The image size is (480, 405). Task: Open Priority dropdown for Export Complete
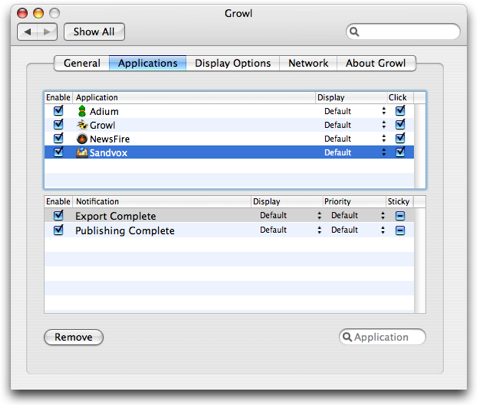coord(358,215)
